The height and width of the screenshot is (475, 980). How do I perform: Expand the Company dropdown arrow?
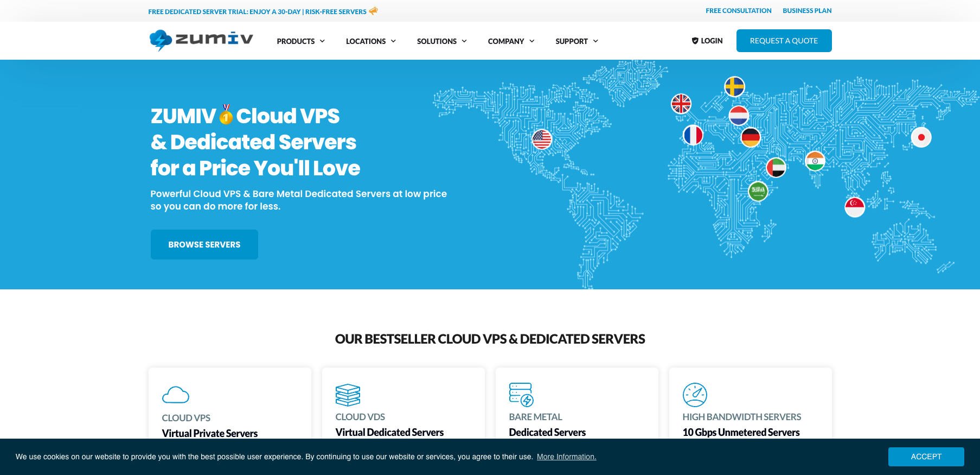[x=532, y=41]
